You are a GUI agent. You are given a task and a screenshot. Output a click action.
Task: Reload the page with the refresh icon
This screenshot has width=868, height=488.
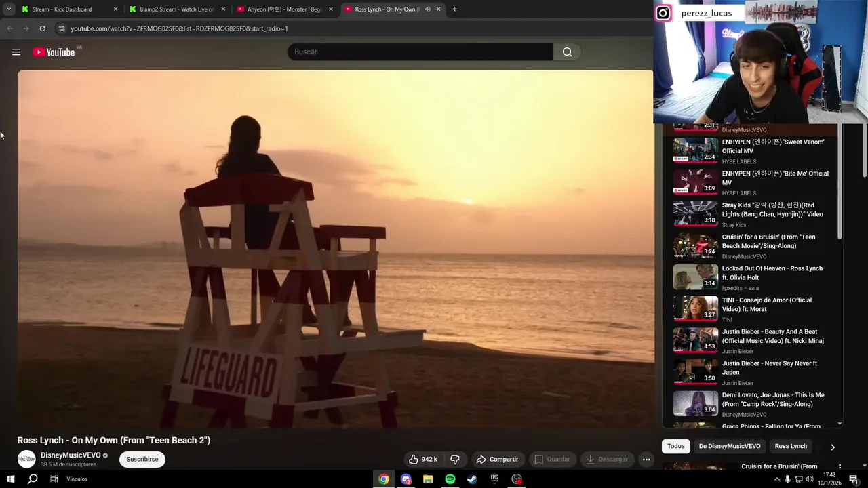pos(42,28)
